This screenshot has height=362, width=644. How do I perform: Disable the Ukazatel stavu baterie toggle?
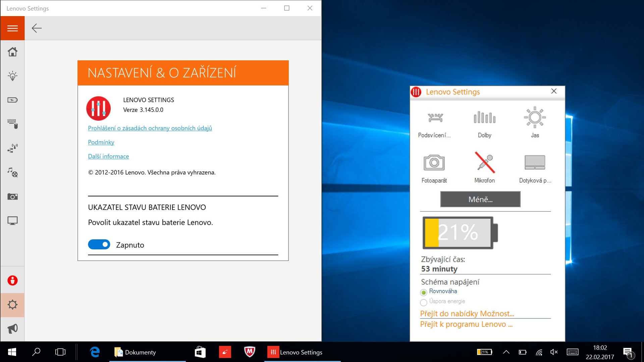pyautogui.click(x=99, y=244)
